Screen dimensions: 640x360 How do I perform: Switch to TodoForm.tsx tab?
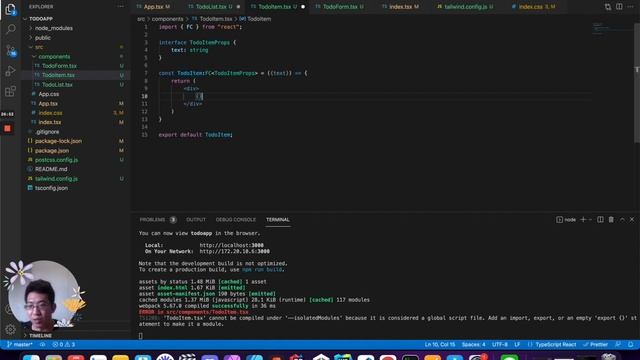[x=340, y=7]
